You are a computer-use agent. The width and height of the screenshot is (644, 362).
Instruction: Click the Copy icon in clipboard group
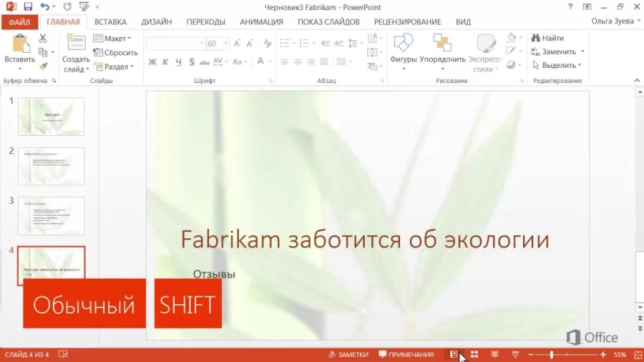(x=43, y=52)
